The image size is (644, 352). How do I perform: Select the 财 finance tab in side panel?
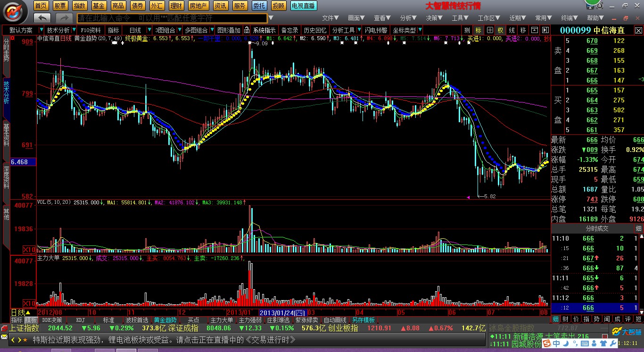tap(565, 319)
